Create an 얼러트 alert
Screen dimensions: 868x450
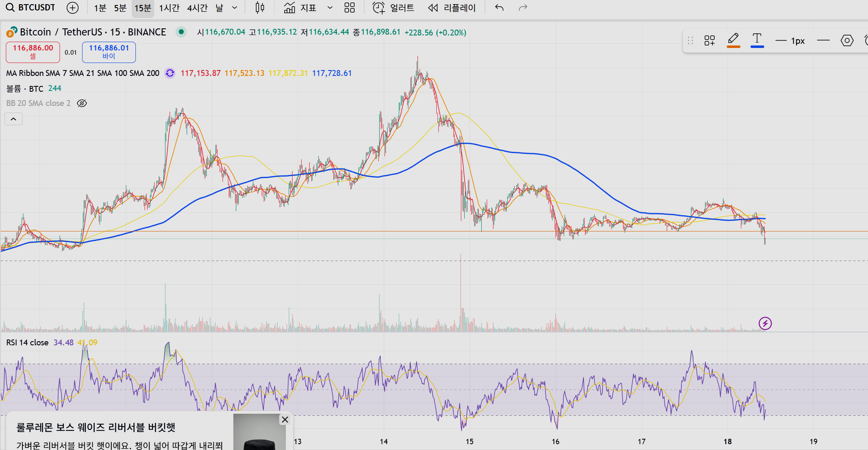[393, 8]
